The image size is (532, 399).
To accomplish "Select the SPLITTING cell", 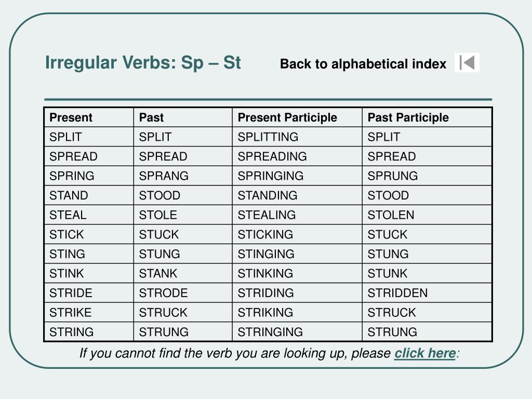I will pyautogui.click(x=297, y=137).
